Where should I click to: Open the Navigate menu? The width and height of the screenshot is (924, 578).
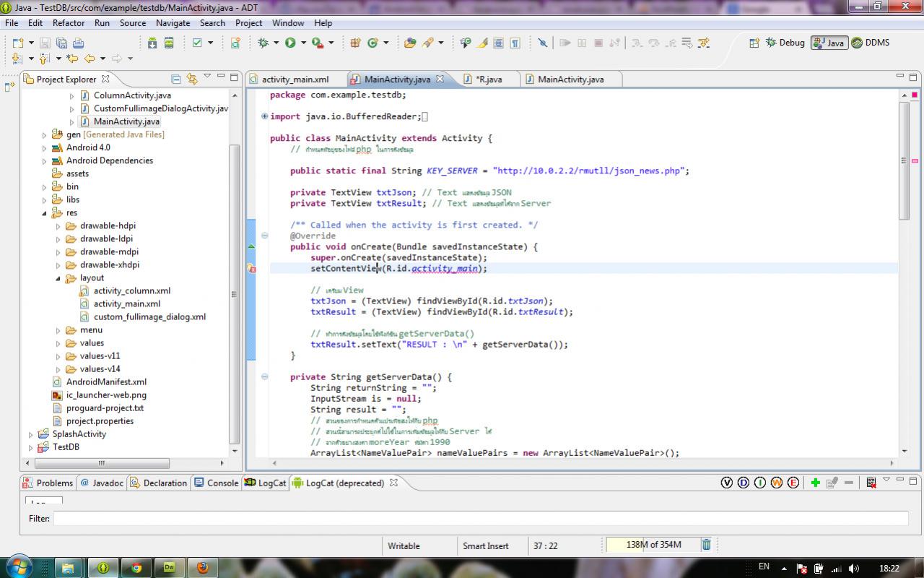pyautogui.click(x=173, y=23)
